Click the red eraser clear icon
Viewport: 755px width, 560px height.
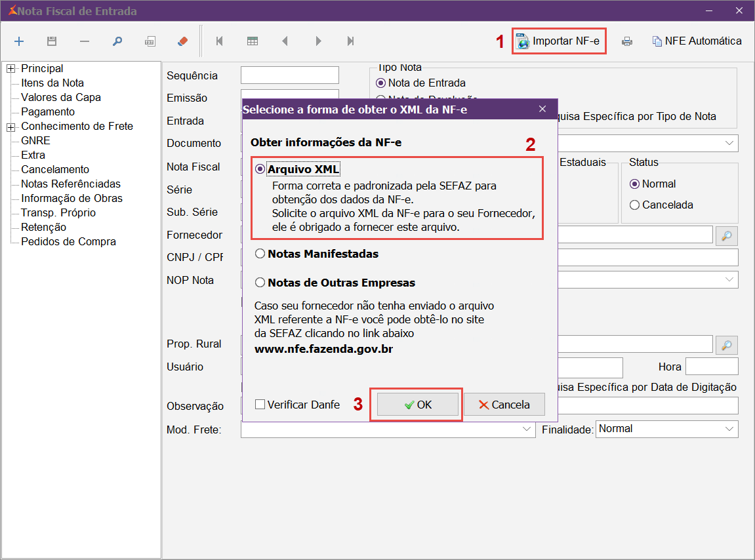(182, 41)
